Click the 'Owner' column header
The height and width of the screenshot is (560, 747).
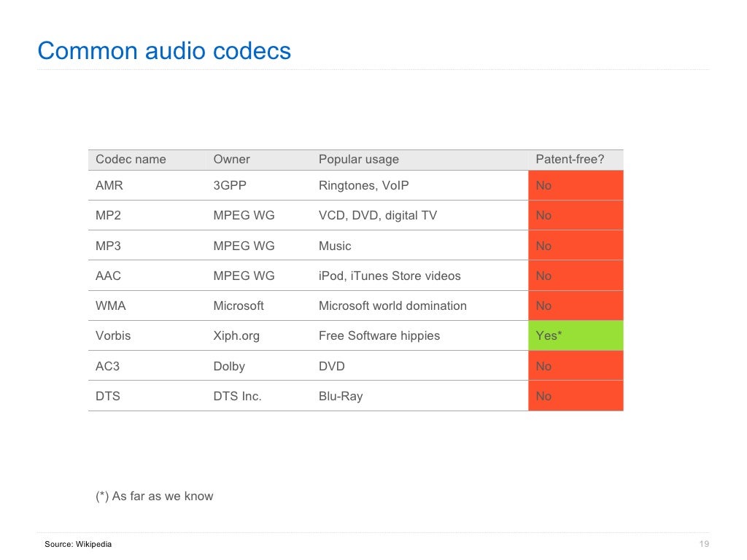(231, 160)
